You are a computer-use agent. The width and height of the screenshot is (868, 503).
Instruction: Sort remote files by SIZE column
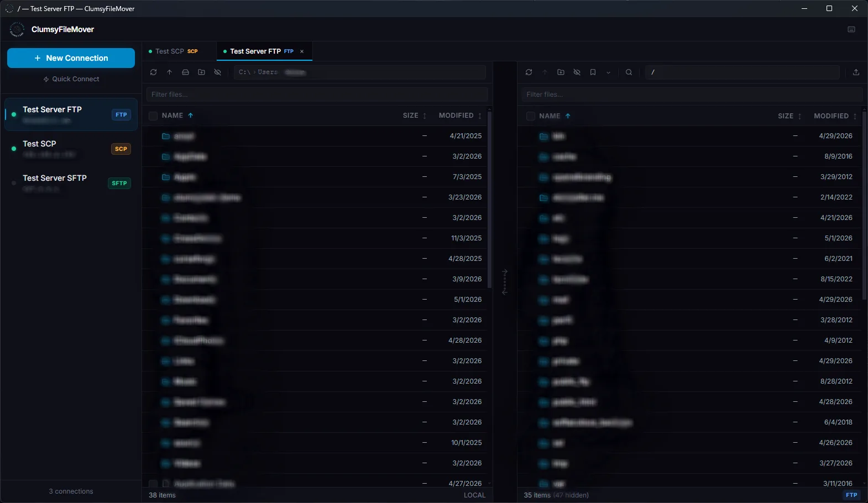[789, 116]
